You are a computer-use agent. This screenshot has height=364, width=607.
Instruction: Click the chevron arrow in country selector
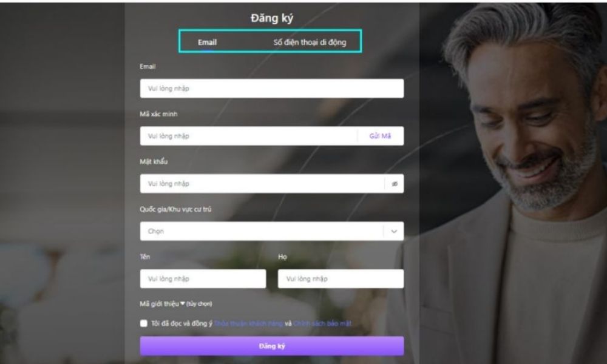tap(394, 231)
